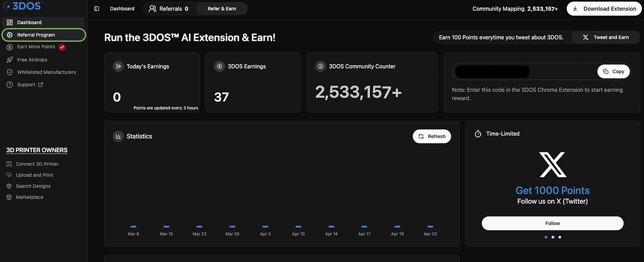Click the large X Twitter logo
This screenshot has width=644, height=262.
point(553,164)
